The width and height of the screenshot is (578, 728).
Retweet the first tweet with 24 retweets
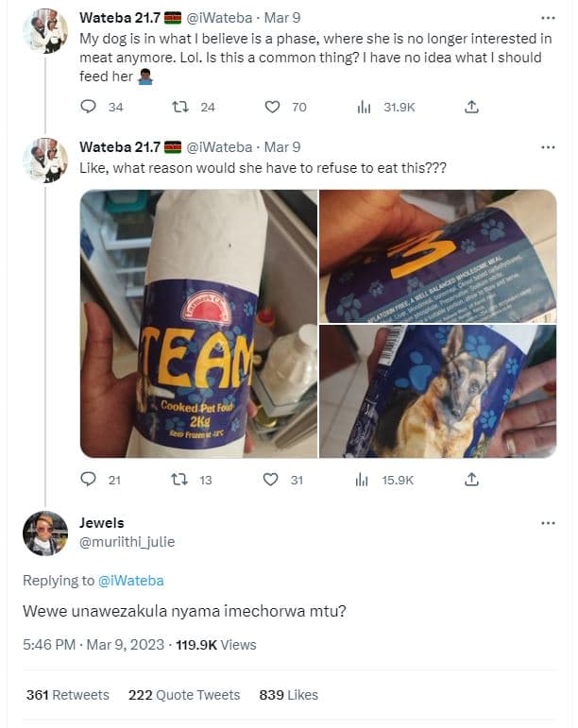click(179, 108)
